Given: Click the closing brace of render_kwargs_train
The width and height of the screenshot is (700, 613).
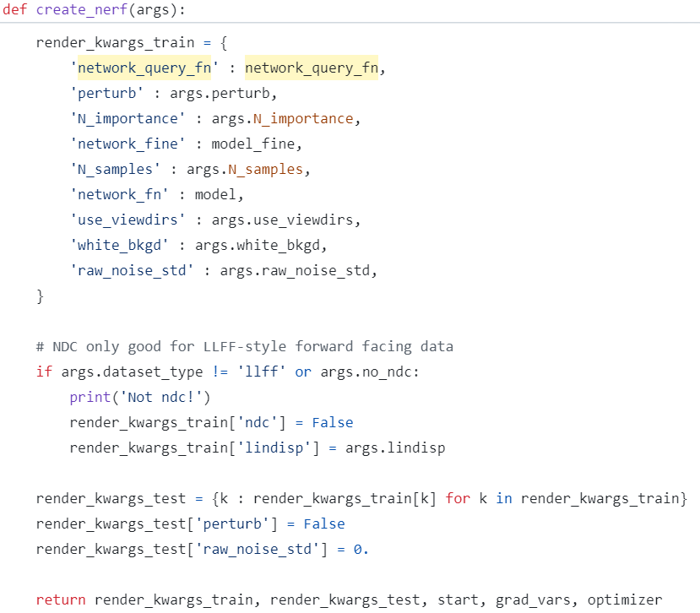Looking at the screenshot, I should click(41, 296).
